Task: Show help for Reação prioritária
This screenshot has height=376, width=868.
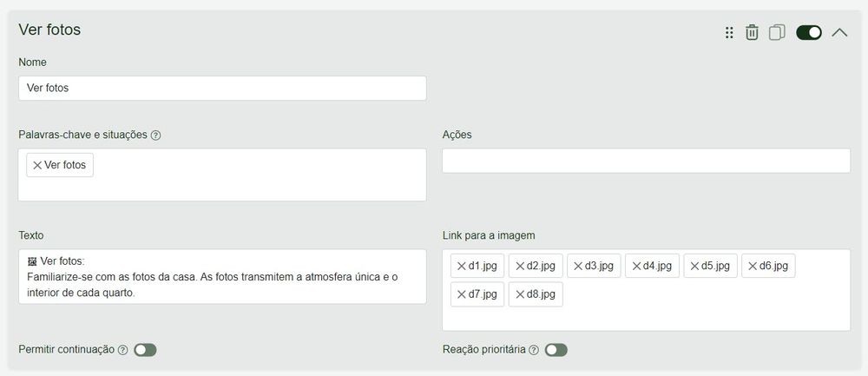Action: [534, 350]
